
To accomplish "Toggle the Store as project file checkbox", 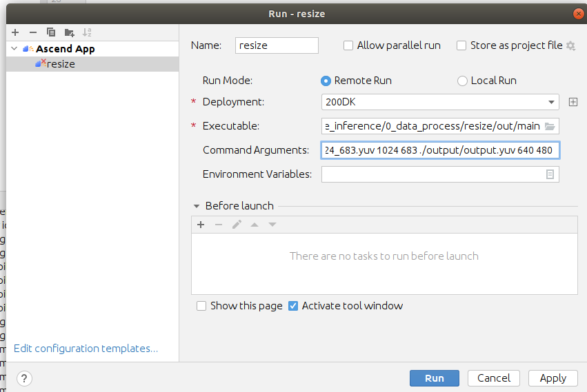I will (x=462, y=45).
